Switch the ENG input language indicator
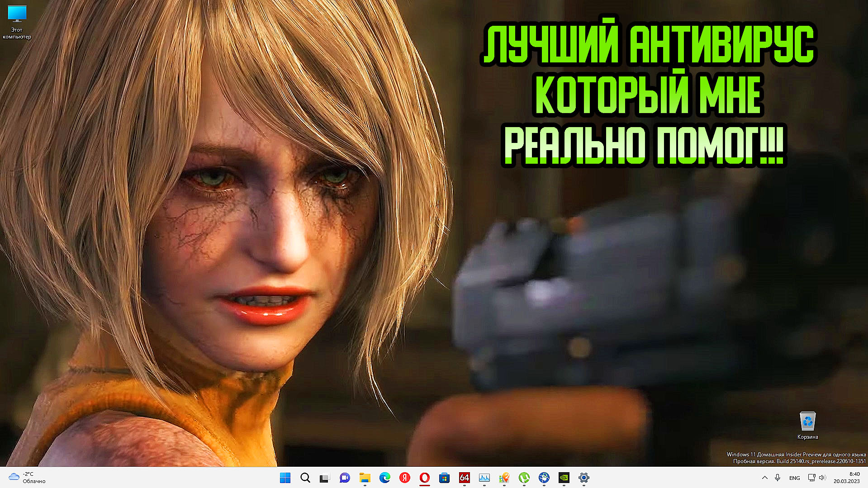 tap(794, 478)
